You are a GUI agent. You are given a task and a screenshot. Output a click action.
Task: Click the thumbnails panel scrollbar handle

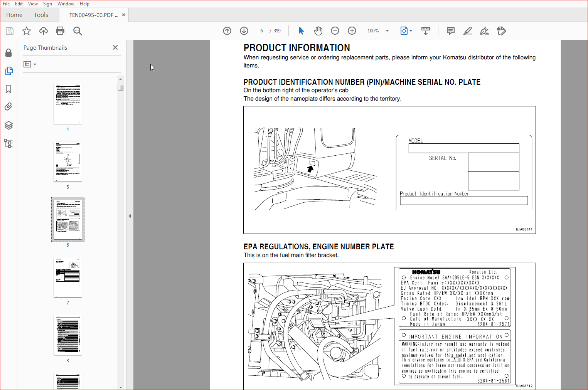(x=121, y=87)
